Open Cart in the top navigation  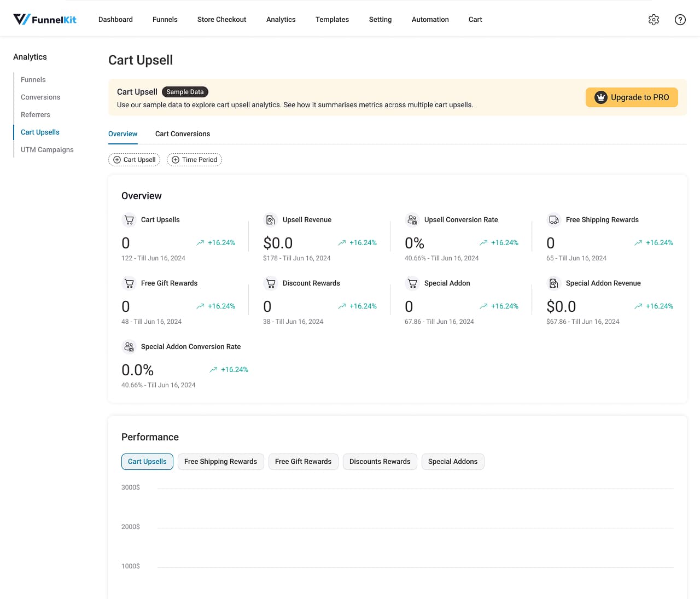pos(475,20)
